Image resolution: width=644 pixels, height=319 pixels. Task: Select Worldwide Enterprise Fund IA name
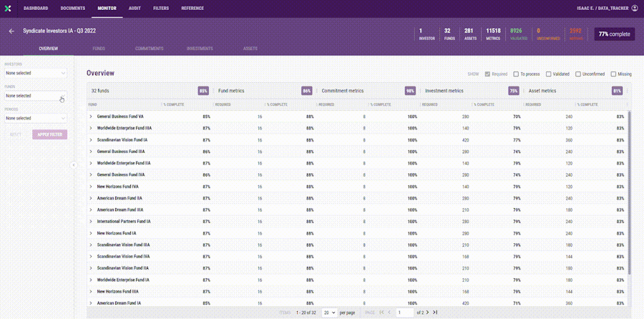[x=123, y=280]
